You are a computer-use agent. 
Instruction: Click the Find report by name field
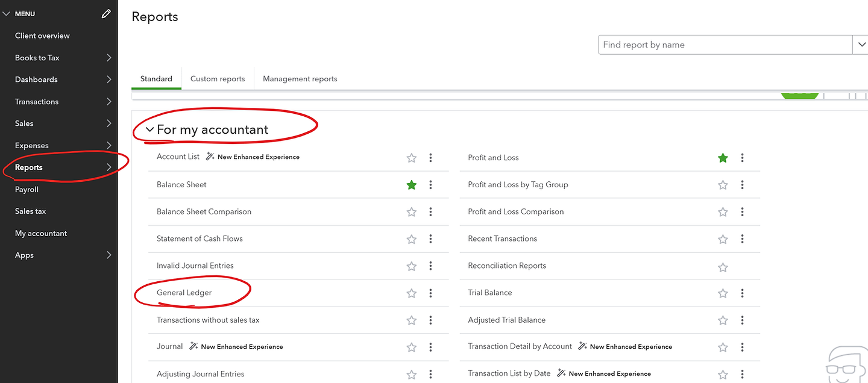(x=725, y=45)
